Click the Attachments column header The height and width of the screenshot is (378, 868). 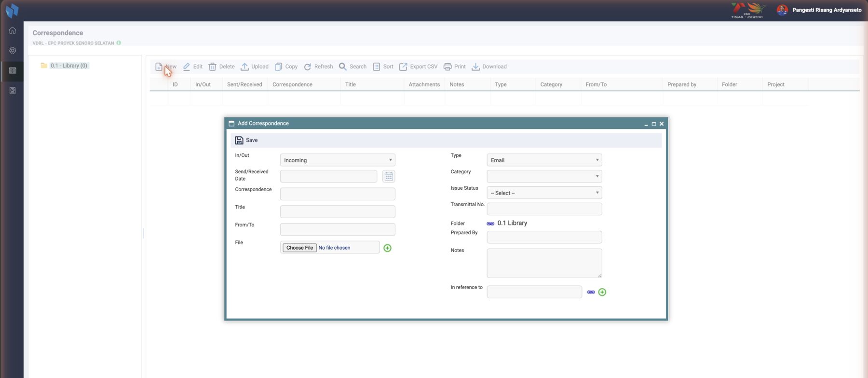click(424, 84)
